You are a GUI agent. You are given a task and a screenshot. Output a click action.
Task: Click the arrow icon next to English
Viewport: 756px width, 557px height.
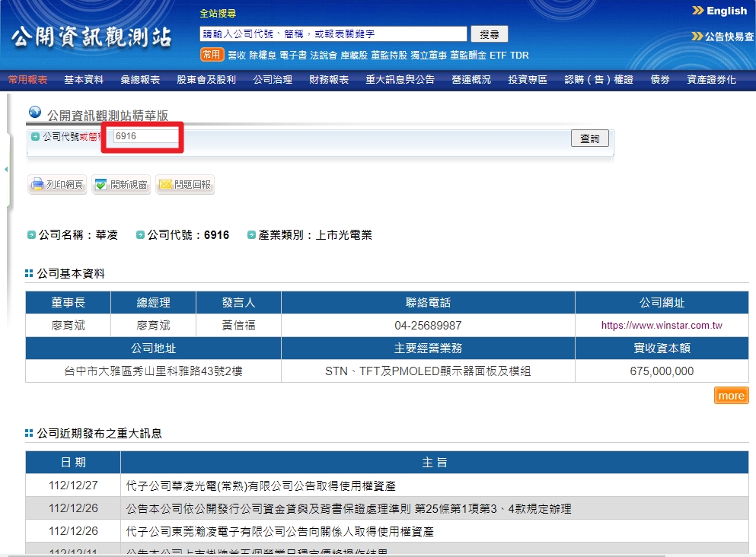[697, 11]
